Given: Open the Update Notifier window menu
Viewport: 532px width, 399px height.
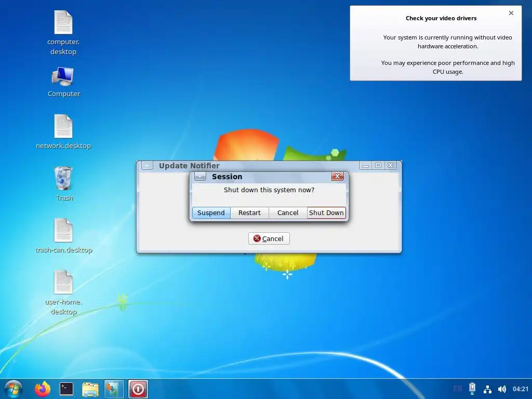Looking at the screenshot, I should 147,166.
